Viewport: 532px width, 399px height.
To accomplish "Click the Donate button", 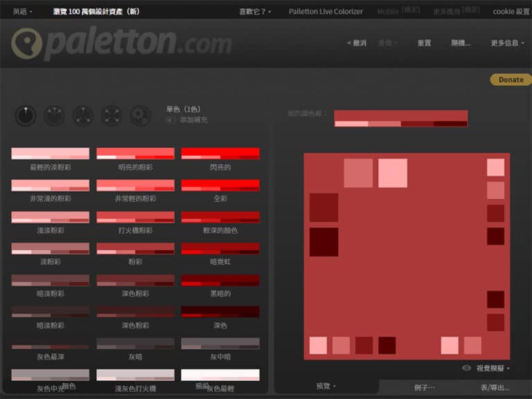I will click(x=511, y=80).
